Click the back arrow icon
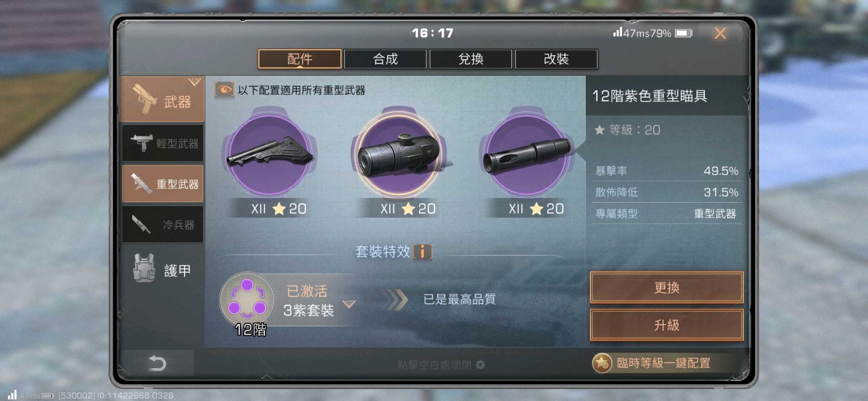The width and height of the screenshot is (868, 401). [x=157, y=363]
